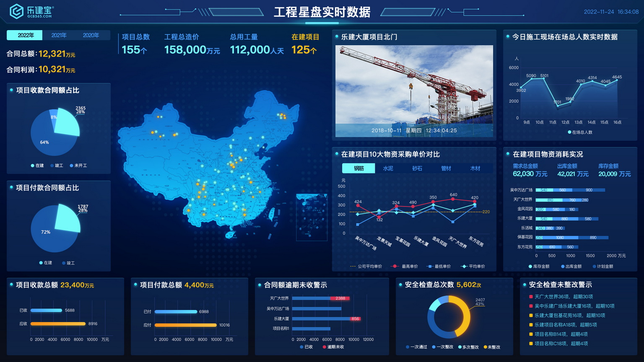Screen dimensions: 644x362
Task: Click the 28% slice of 项目收款 pie
Action: pyautogui.click(x=68, y=122)
